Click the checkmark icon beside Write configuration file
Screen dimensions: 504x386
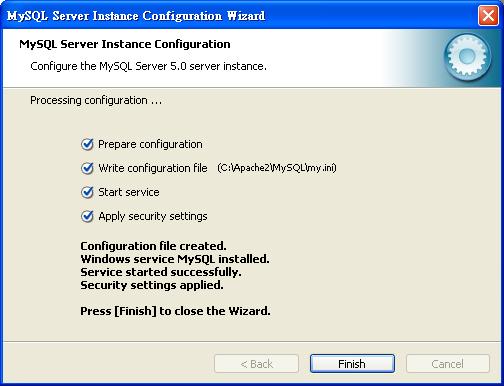click(x=87, y=168)
